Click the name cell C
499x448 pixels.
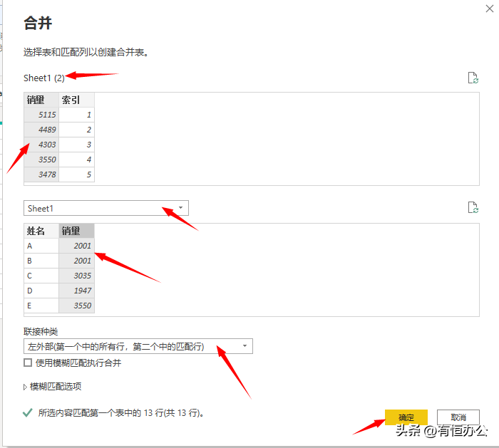(x=41, y=276)
